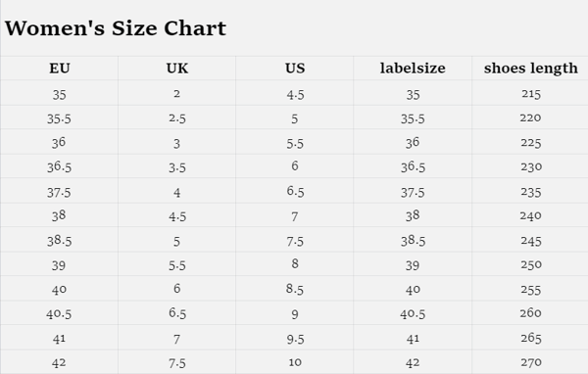Click the shoes length column header

pyautogui.click(x=530, y=69)
